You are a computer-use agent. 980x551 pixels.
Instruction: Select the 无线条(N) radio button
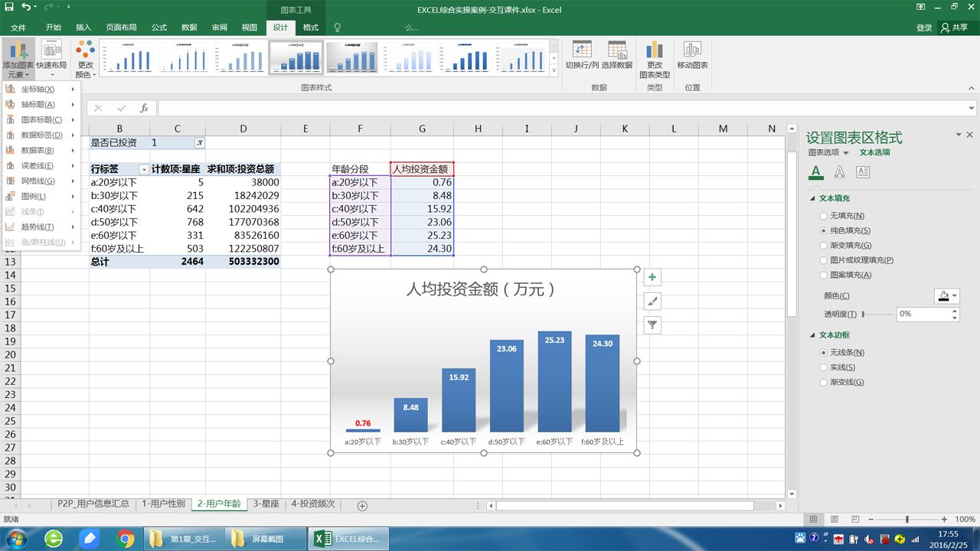(x=824, y=353)
